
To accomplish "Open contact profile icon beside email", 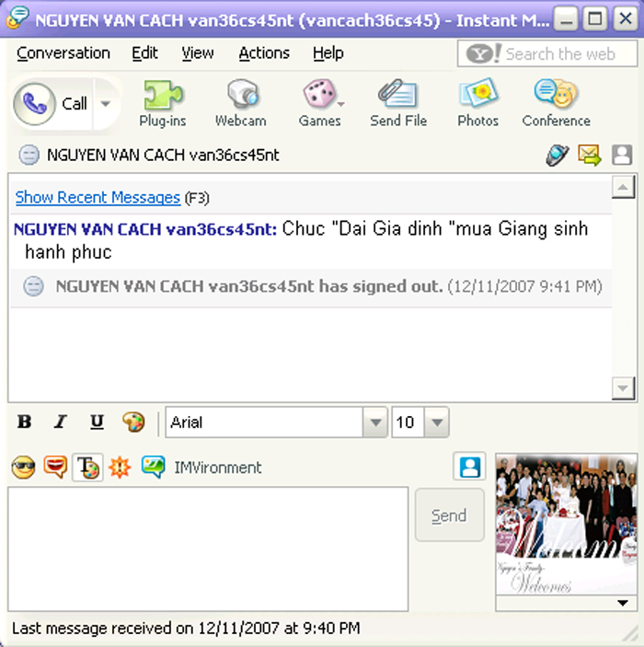I will pyautogui.click(x=622, y=156).
